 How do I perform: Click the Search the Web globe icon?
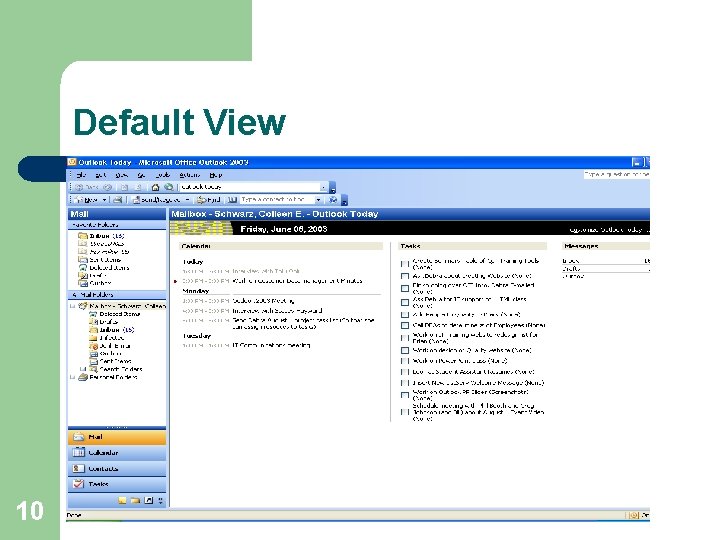coord(169,187)
